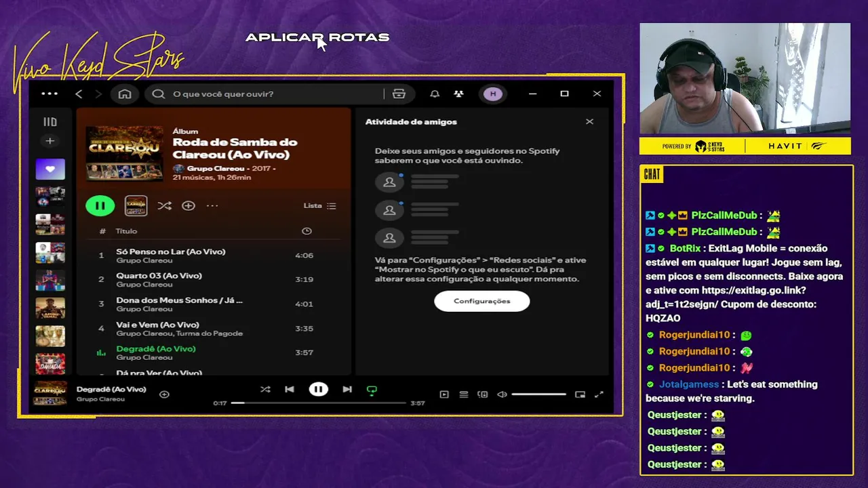Screen dimensions: 868x488
Task: Skip to previous track
Action: coord(290,390)
